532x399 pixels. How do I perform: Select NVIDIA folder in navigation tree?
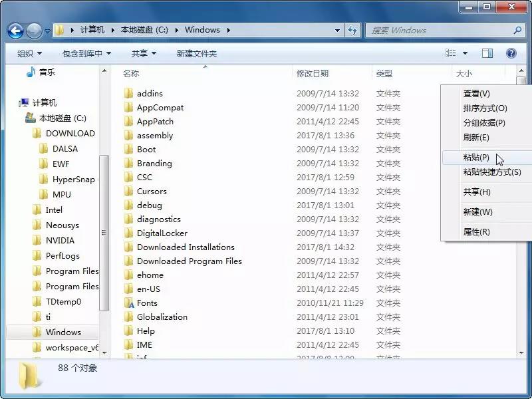(x=60, y=241)
